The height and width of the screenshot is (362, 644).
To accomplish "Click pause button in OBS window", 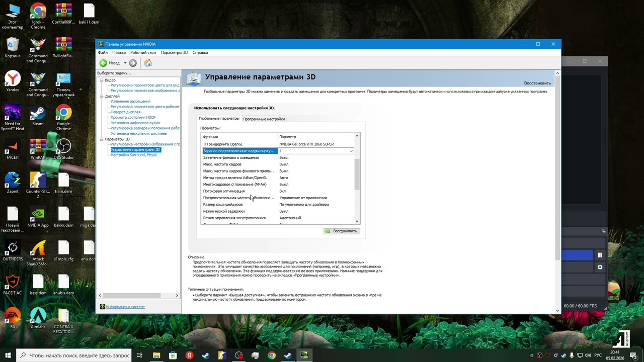I will [x=600, y=255].
